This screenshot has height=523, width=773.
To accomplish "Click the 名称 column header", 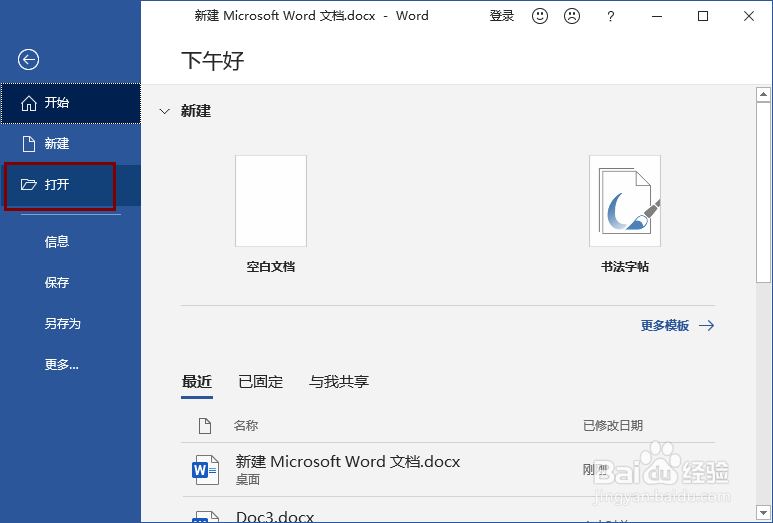I will (x=246, y=425).
